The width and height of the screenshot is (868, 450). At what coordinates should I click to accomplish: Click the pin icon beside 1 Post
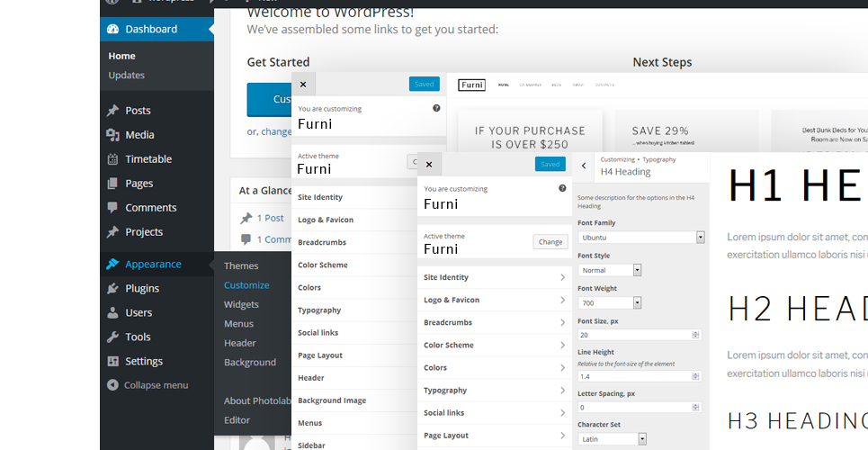[x=246, y=219]
